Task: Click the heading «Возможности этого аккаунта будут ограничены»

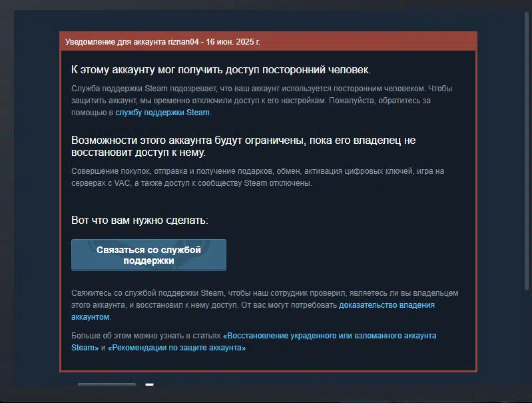Action: tap(243, 146)
